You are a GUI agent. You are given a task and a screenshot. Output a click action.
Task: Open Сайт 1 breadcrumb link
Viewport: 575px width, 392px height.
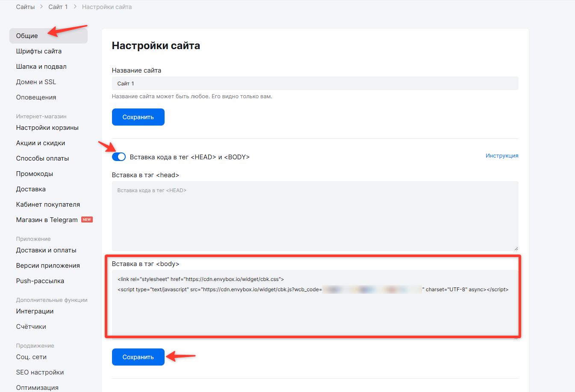58,7
